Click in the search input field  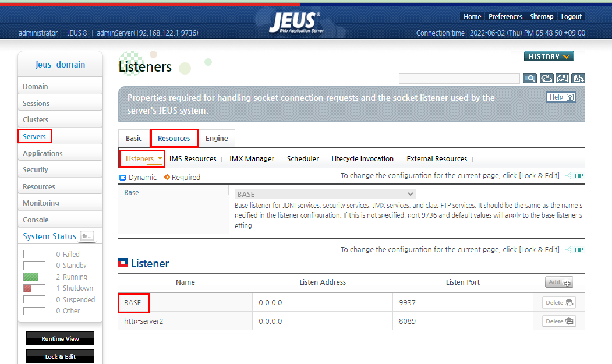(459, 79)
